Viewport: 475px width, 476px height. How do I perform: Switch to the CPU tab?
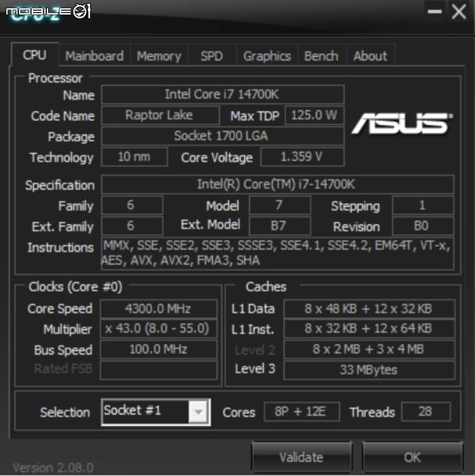pyautogui.click(x=35, y=55)
